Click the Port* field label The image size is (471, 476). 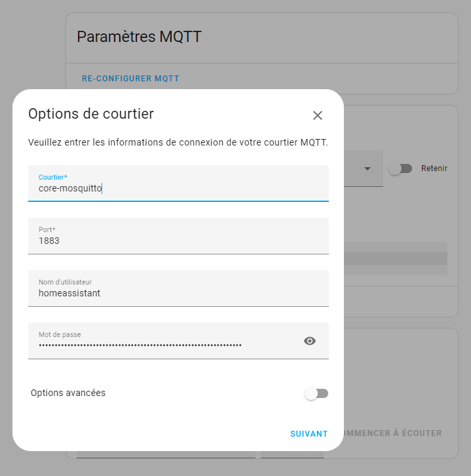tap(47, 229)
